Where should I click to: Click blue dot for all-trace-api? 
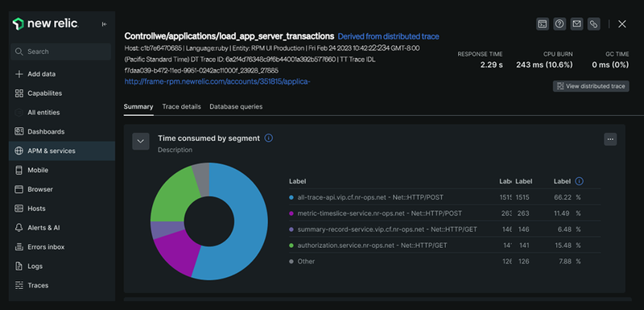click(291, 197)
